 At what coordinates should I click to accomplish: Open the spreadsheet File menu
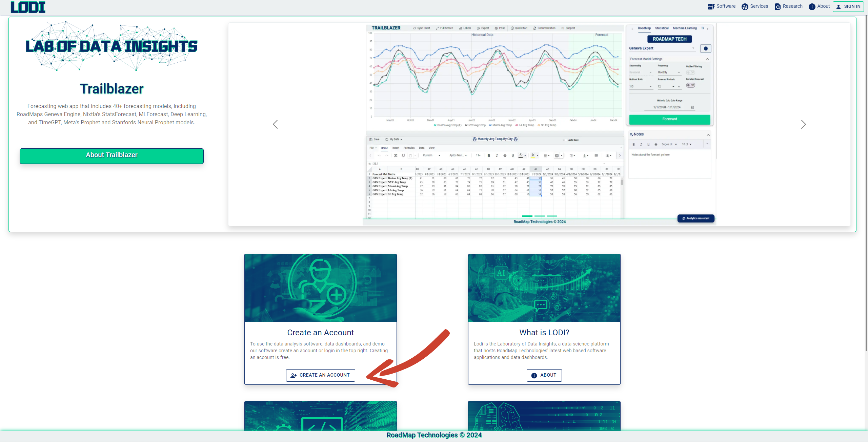click(373, 148)
